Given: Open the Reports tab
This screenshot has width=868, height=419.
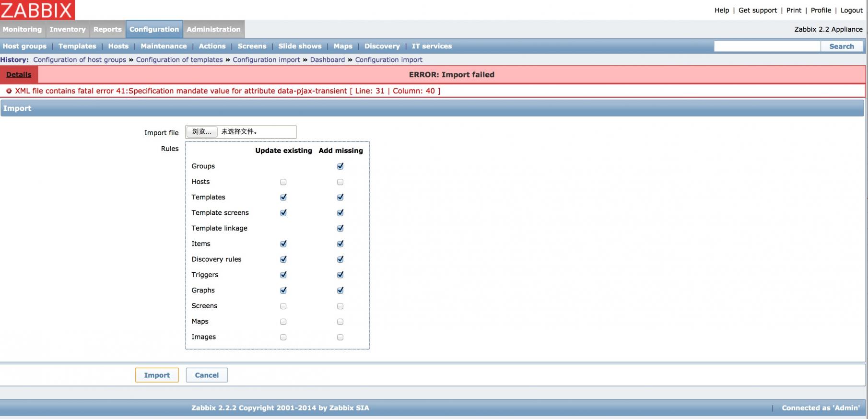Looking at the screenshot, I should (107, 29).
